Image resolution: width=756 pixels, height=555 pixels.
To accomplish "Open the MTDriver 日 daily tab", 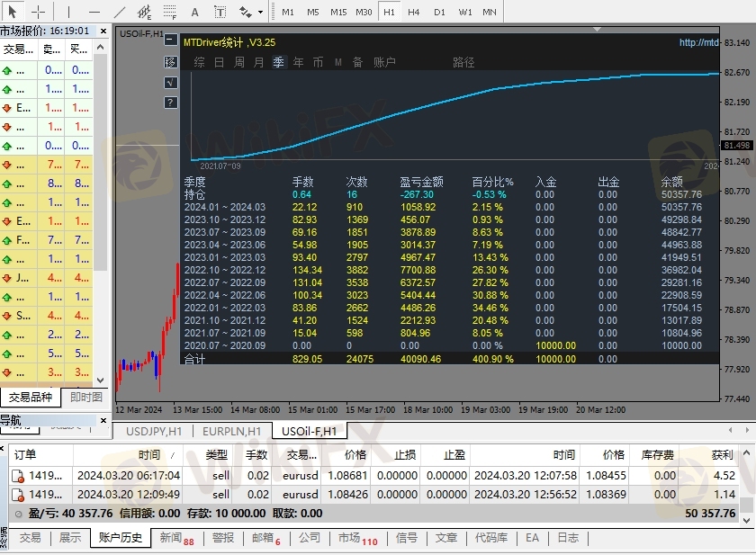I will click(x=219, y=62).
